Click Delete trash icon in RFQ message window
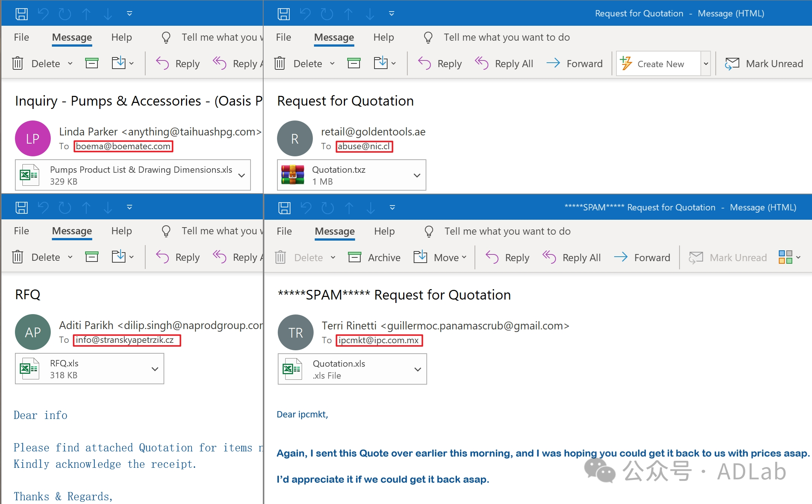Image resolution: width=812 pixels, height=504 pixels. [18, 257]
